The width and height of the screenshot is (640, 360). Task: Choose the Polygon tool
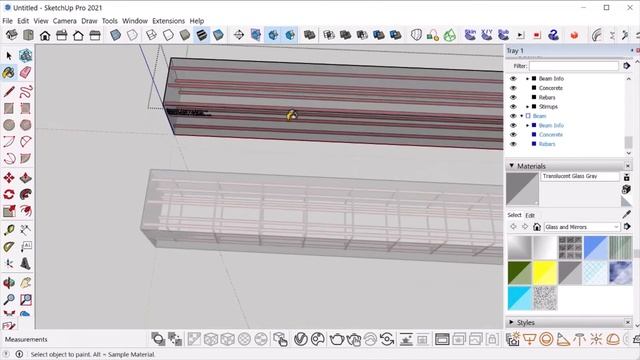click(x=25, y=125)
